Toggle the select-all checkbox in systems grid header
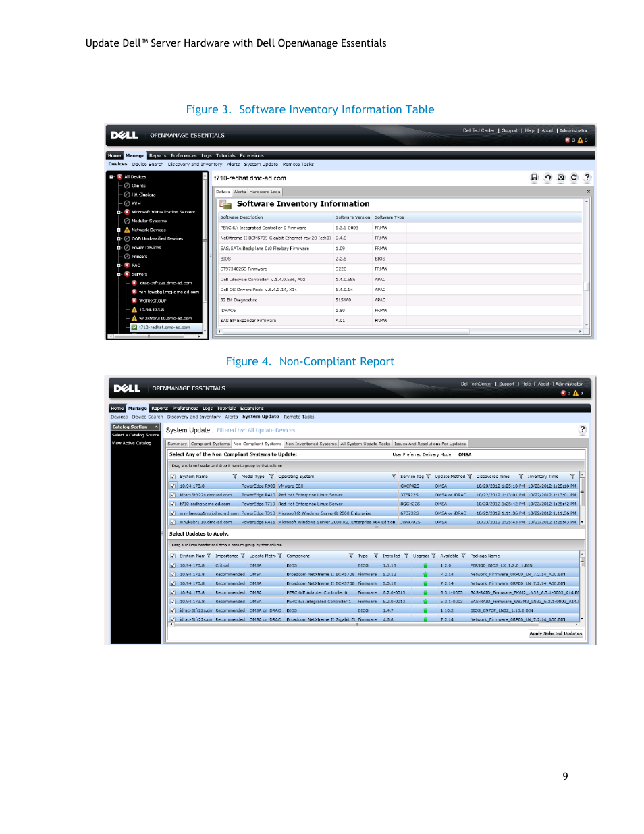Image resolution: width=644 pixels, height=834 pixels. point(173,477)
